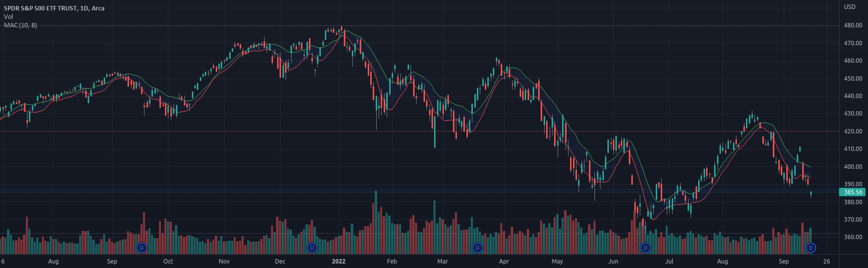
Task: Click the Jun label on time axis
Action: pos(613,262)
